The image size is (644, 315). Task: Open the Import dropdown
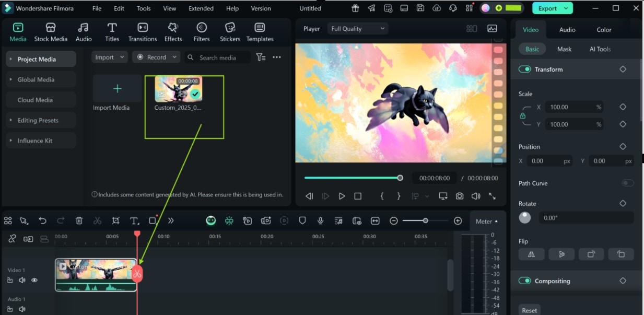(x=110, y=57)
